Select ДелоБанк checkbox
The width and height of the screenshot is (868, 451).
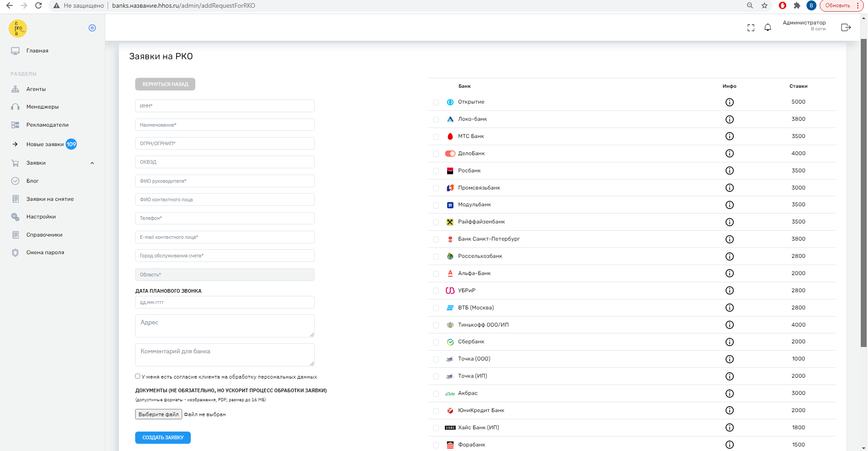click(436, 154)
